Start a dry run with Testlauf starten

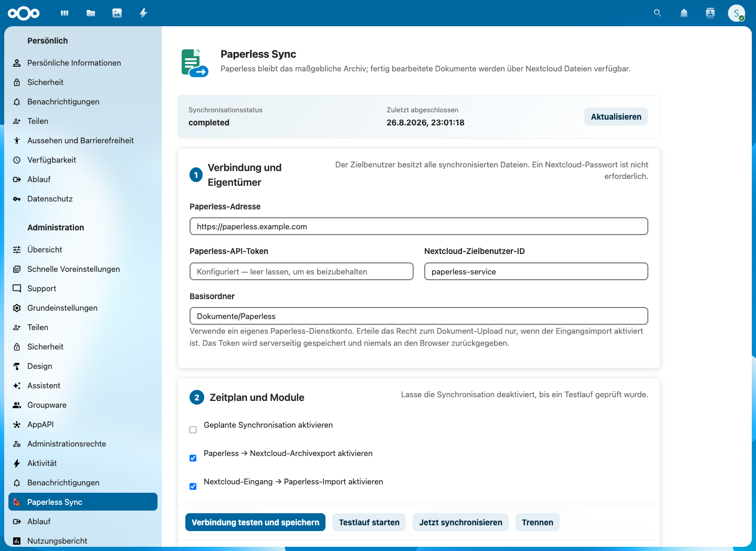click(x=369, y=522)
